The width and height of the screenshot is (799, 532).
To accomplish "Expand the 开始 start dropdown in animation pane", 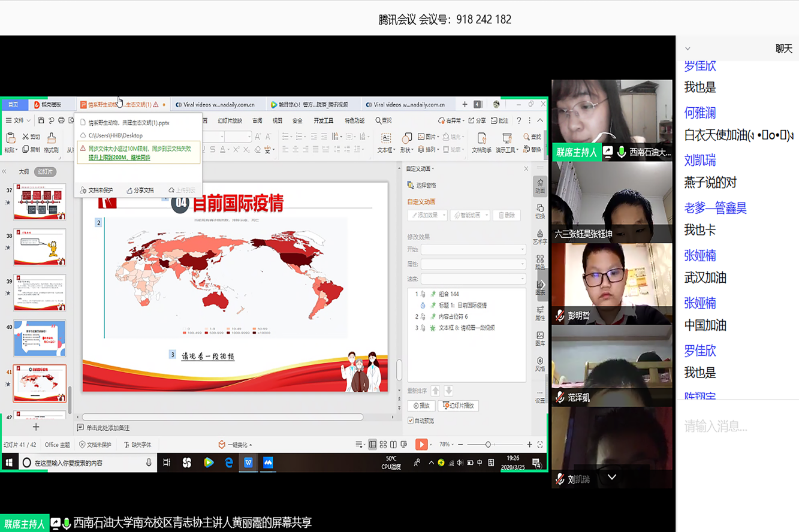I will pyautogui.click(x=473, y=249).
